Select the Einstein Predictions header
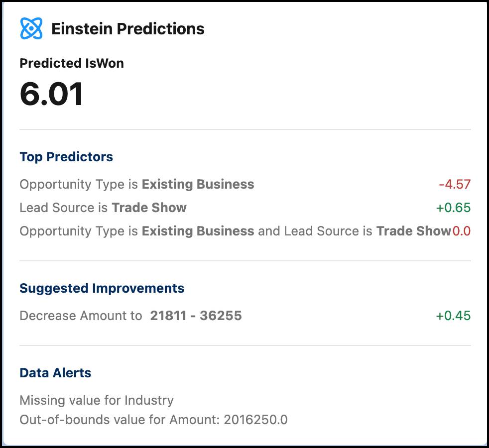 [x=128, y=28]
